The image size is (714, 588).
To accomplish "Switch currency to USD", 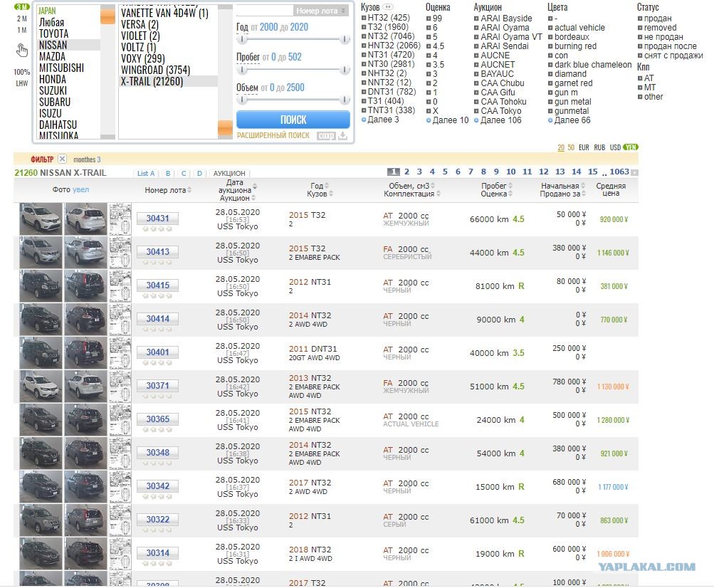I will [615, 147].
